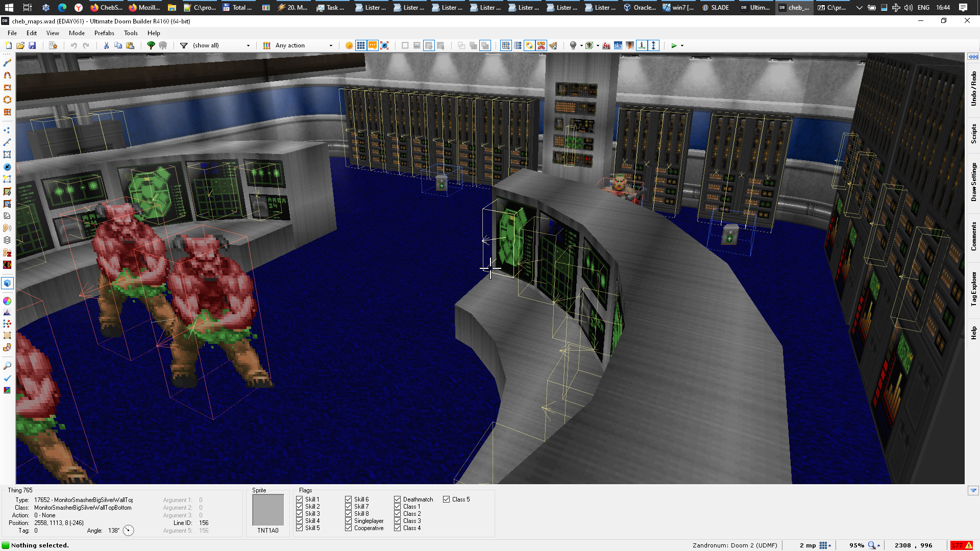Open the grid size dropdown in the status bar

[825, 545]
